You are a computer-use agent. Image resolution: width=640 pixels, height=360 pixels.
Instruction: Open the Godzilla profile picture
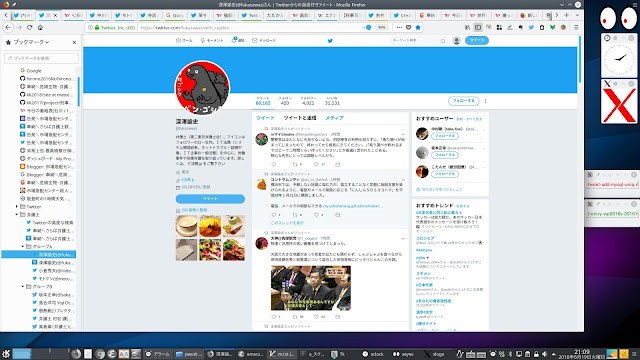202,87
